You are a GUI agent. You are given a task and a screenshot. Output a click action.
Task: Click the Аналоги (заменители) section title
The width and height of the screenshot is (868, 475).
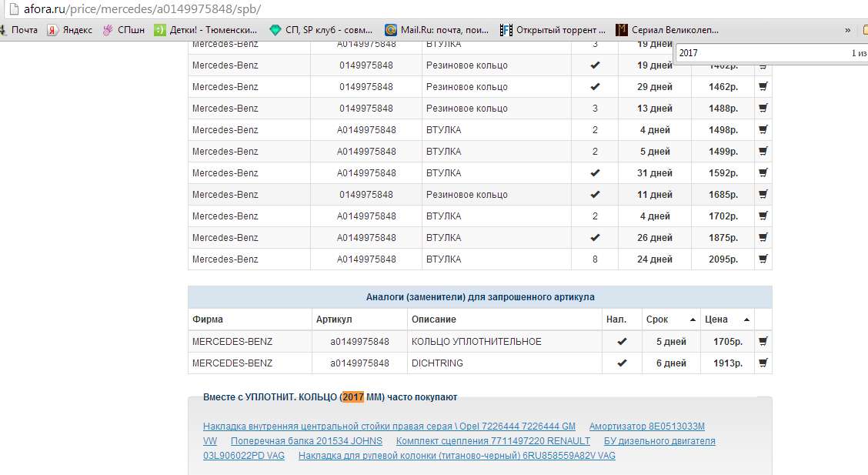point(480,297)
